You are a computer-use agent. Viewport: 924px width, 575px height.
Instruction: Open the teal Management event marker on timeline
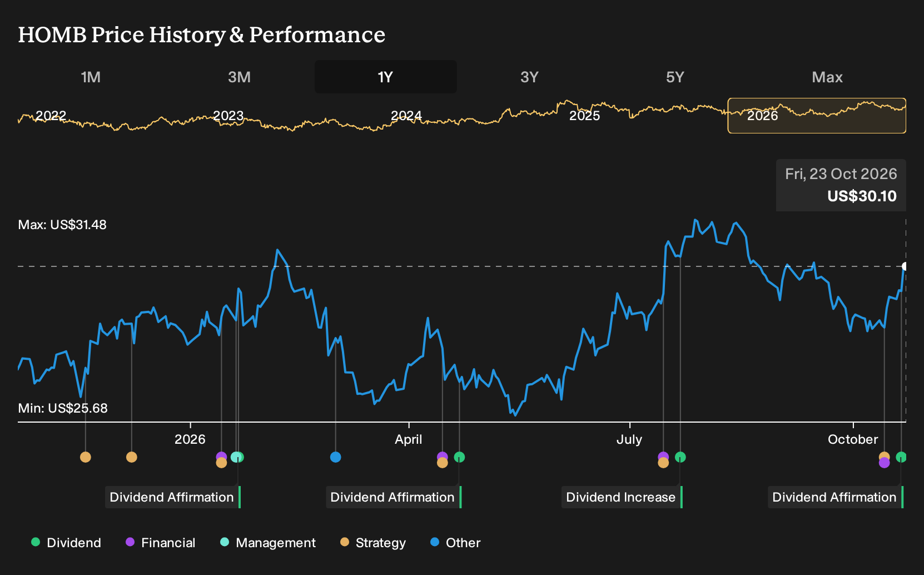(235, 457)
